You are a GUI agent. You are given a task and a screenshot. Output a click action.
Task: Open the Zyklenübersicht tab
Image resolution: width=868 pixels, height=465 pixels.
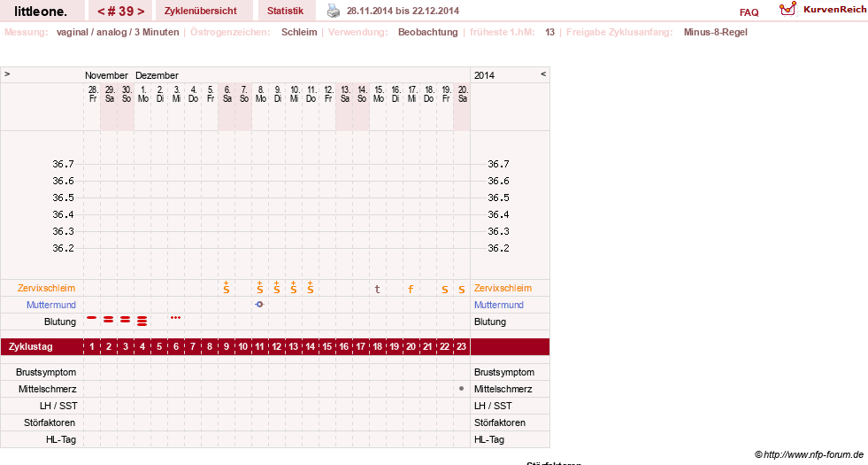[200, 11]
